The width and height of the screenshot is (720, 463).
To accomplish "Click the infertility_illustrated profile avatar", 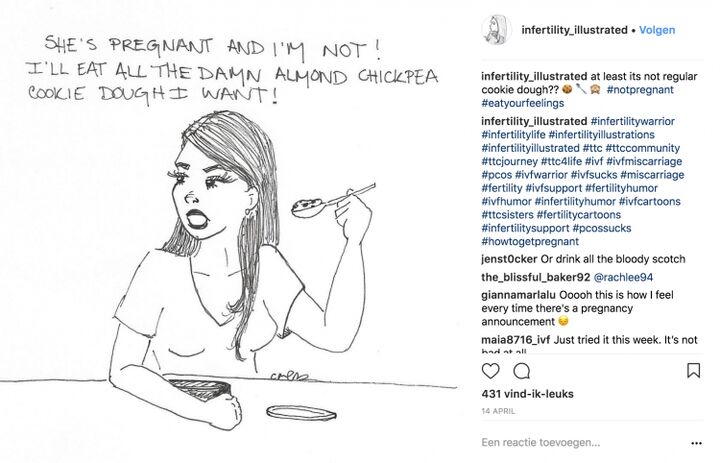I will [495, 29].
